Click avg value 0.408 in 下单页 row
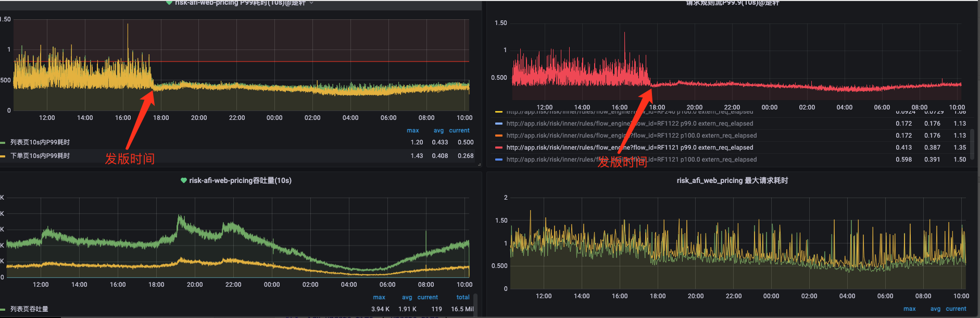The image size is (980, 318). pyautogui.click(x=440, y=156)
